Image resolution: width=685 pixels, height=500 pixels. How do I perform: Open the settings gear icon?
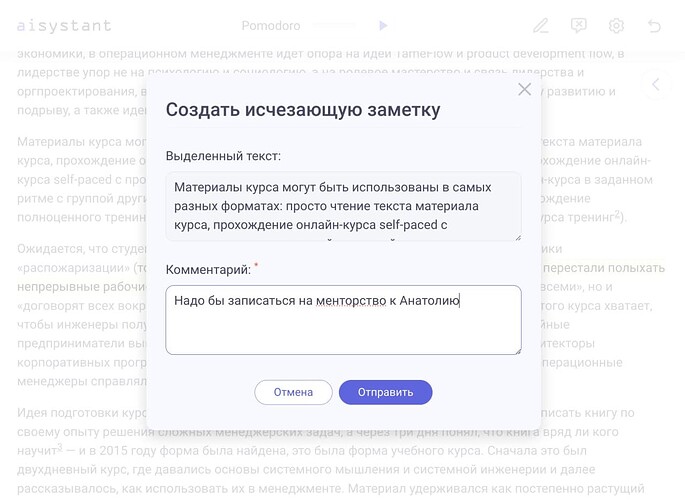point(616,26)
